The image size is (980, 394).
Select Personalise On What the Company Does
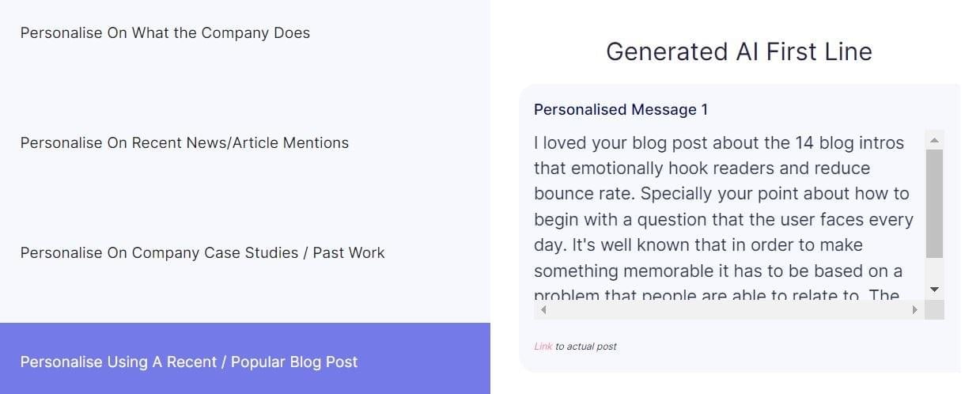click(165, 33)
